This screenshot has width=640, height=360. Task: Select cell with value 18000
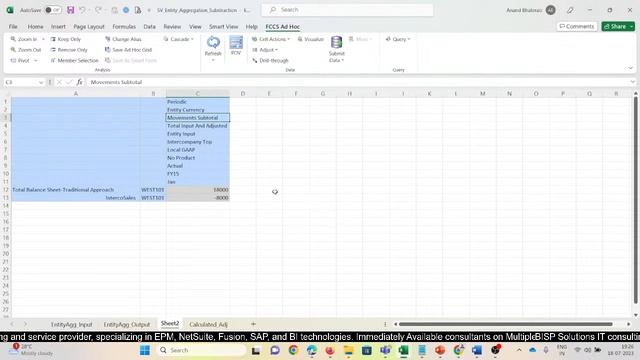[x=198, y=190]
